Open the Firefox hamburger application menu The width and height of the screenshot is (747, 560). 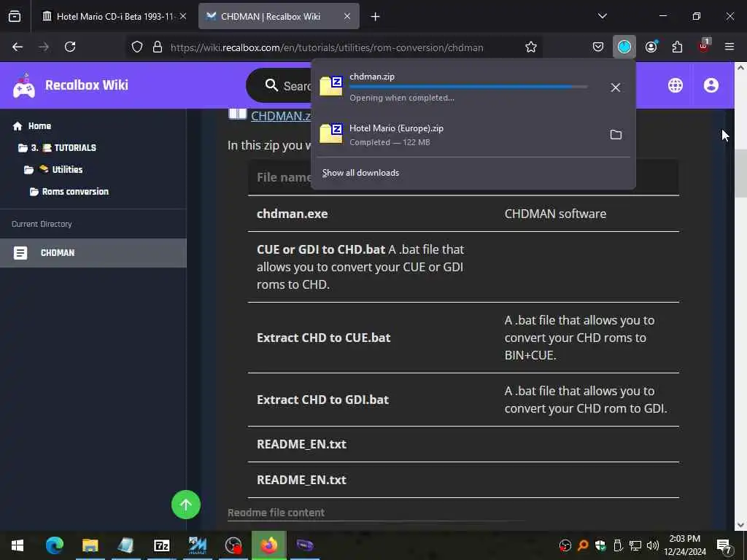(x=729, y=47)
